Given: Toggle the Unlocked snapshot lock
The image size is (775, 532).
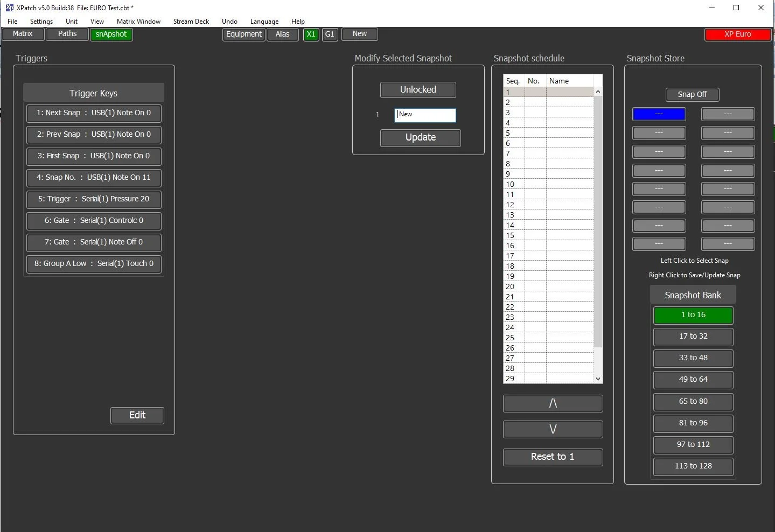Looking at the screenshot, I should point(417,89).
